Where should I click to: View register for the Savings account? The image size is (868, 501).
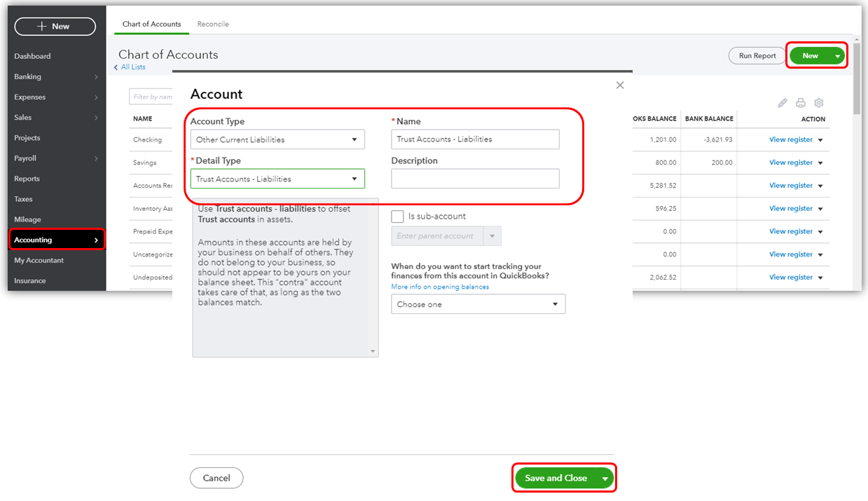point(791,163)
